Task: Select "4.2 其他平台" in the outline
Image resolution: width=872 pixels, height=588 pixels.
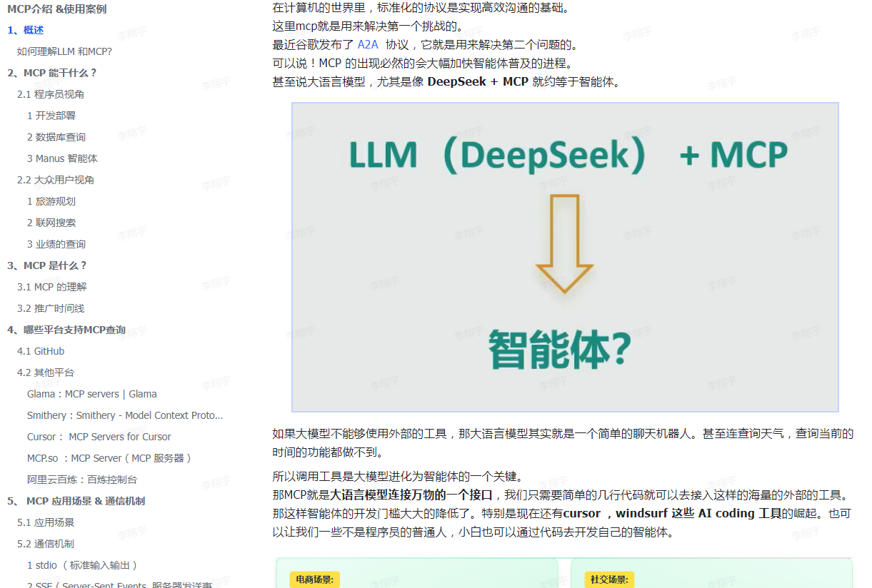Action: (46, 372)
